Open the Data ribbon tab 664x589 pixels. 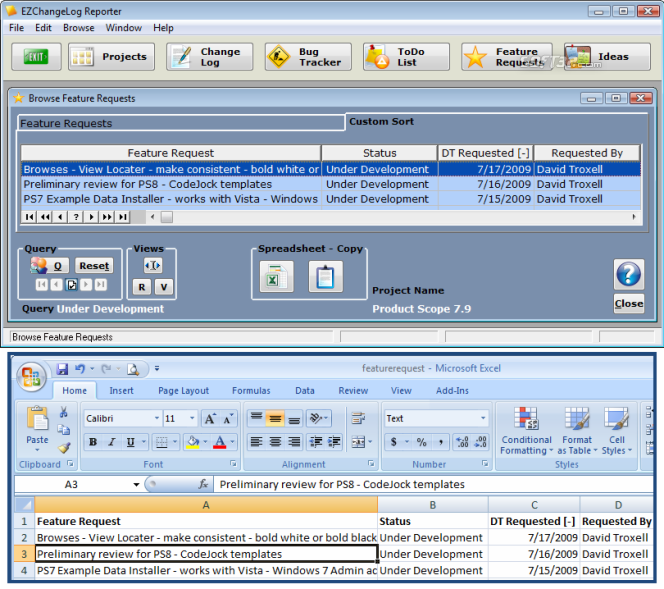304,390
